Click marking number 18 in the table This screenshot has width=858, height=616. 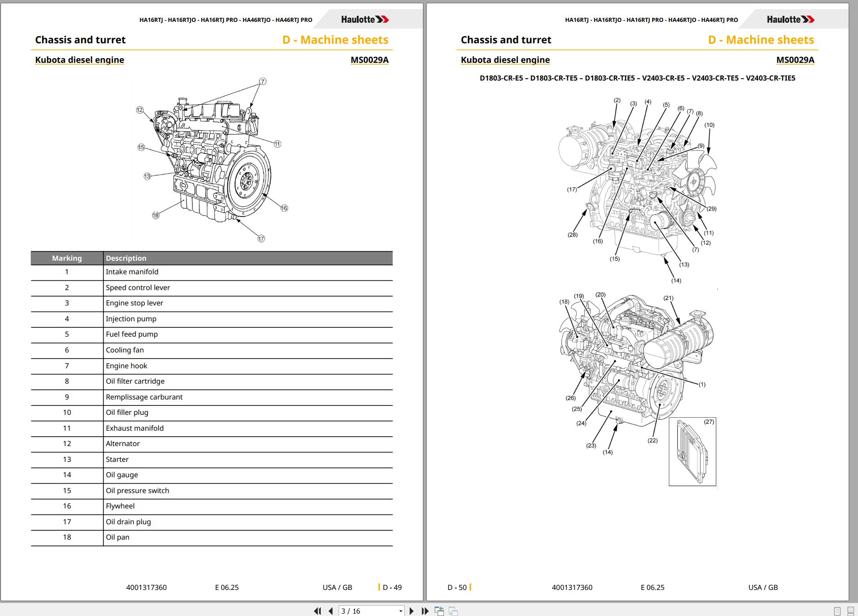point(67,537)
